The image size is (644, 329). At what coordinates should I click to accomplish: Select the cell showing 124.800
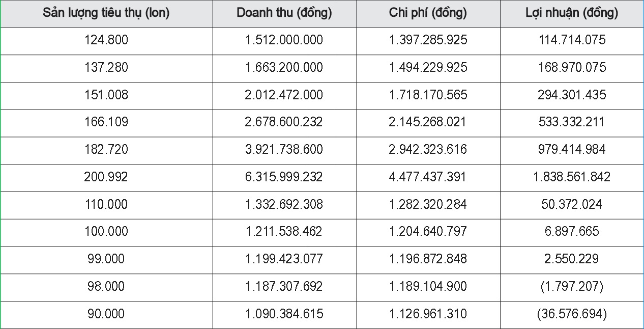tap(106, 41)
